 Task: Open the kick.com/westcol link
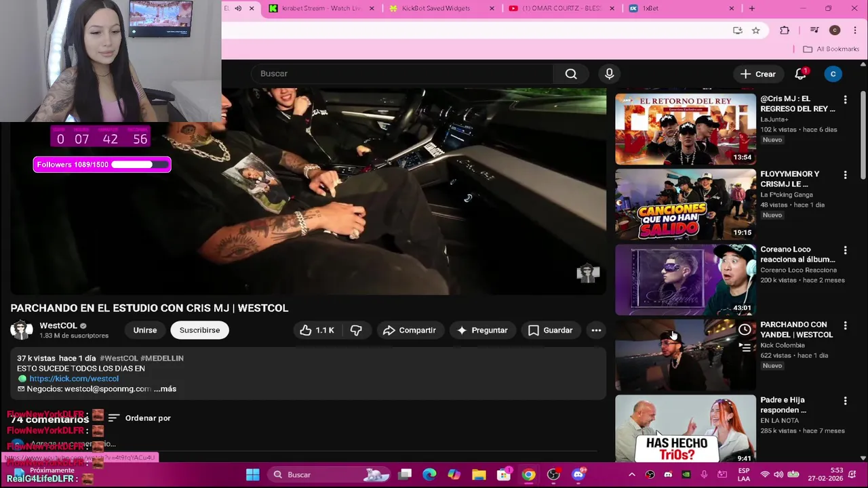coord(74,379)
